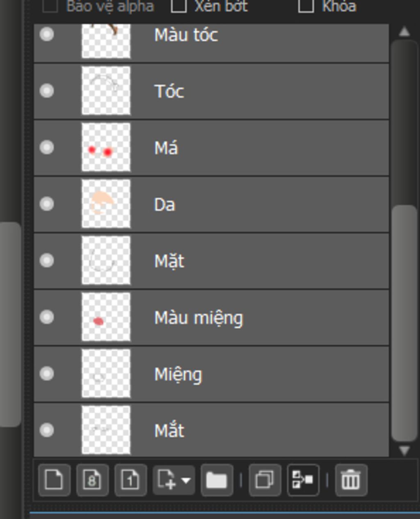The height and width of the screenshot is (519, 420).
Task: Check the Khóa lock checkbox
Action: [306, 6]
